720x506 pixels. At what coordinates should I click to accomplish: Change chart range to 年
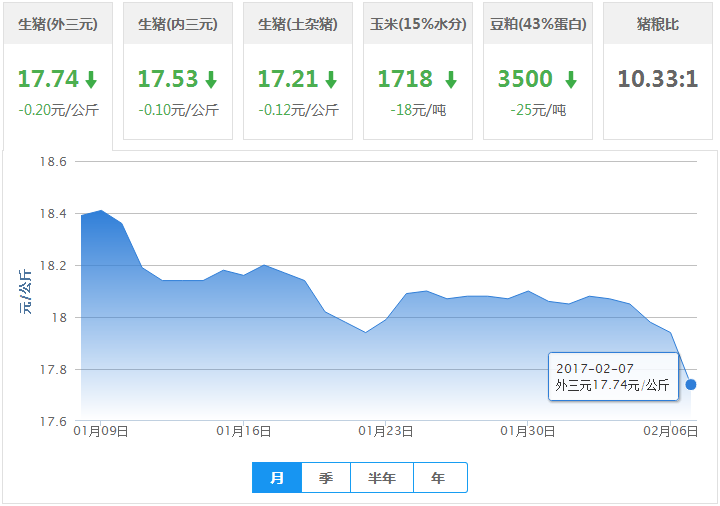coord(439,478)
